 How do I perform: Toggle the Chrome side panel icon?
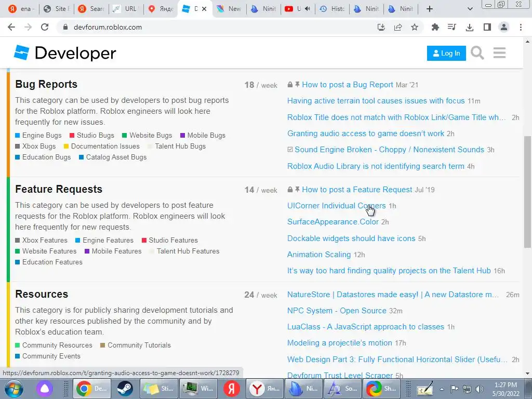coord(487,27)
